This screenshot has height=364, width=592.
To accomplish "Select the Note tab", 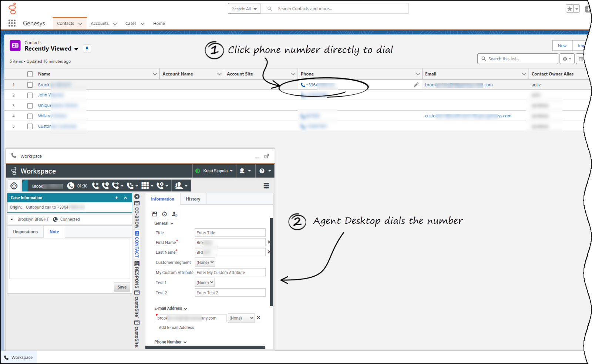I will pyautogui.click(x=54, y=232).
